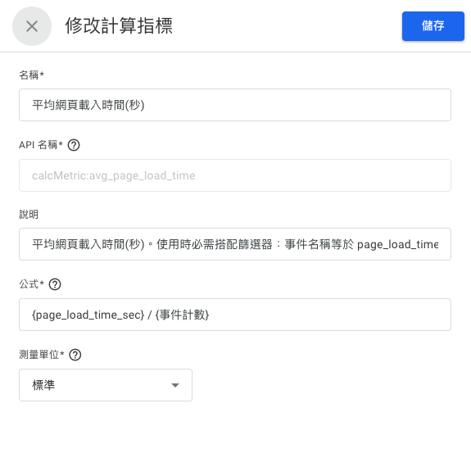
Task: Click the dropdown arrow in 標準 selector
Action: [175, 385]
